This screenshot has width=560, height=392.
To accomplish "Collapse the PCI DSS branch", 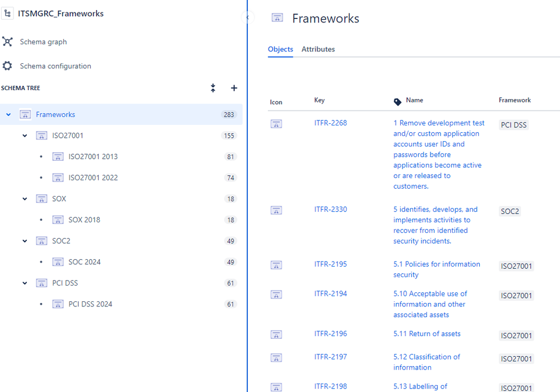I will (x=25, y=283).
